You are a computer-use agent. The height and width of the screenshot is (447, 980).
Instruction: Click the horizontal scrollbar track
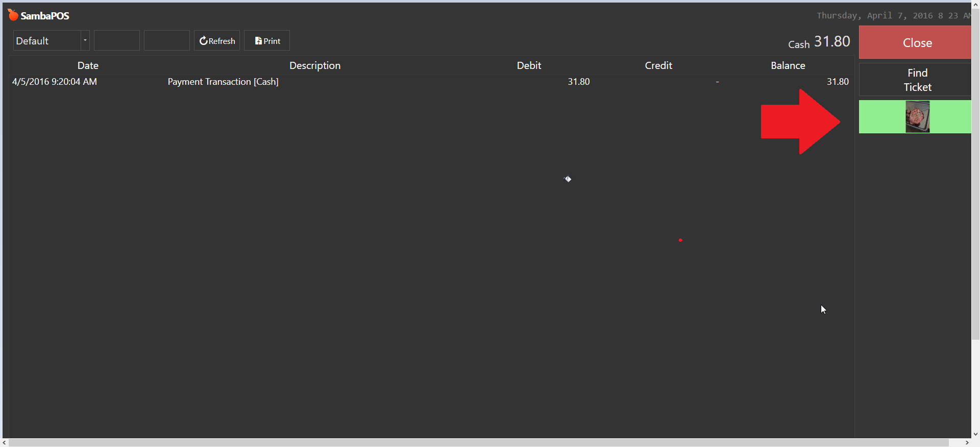(480, 442)
